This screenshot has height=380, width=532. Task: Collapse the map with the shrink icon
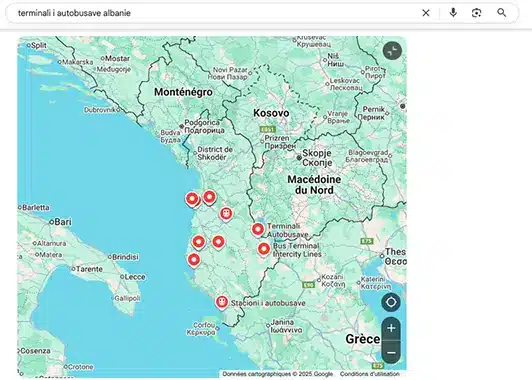[x=392, y=51]
